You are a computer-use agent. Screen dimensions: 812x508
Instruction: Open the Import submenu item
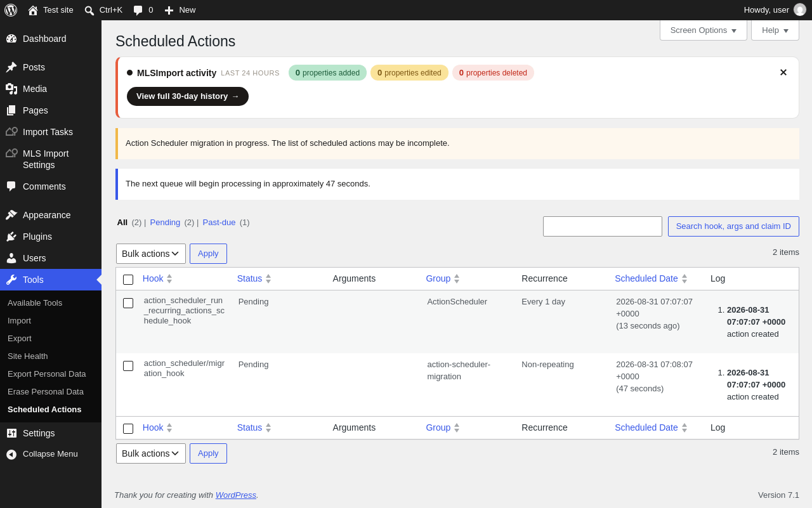(x=19, y=321)
